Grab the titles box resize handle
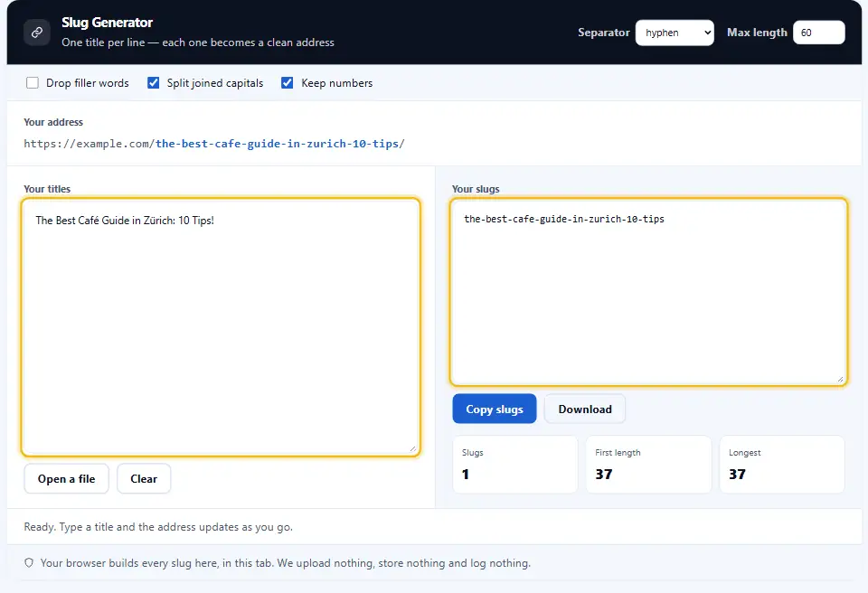Screen dimensions: 868x593 (x=413, y=448)
